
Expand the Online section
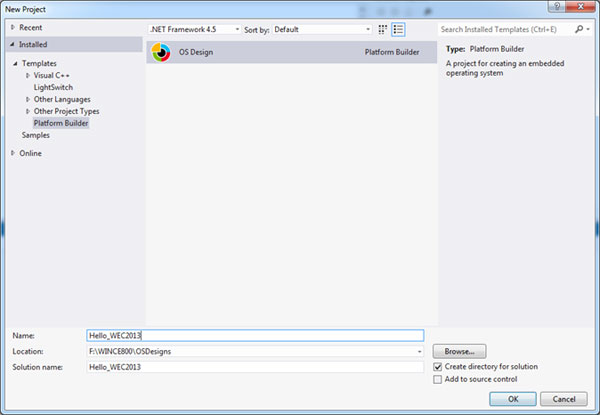(13, 153)
